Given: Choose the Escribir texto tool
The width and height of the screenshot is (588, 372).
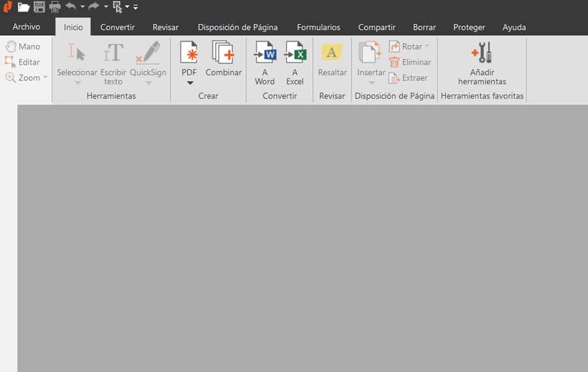Looking at the screenshot, I should (113, 63).
